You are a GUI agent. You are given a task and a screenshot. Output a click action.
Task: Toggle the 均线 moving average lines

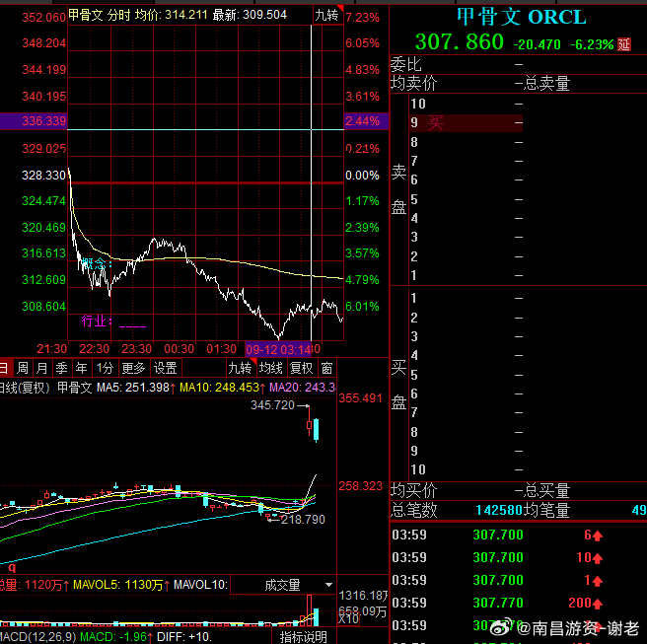271,368
